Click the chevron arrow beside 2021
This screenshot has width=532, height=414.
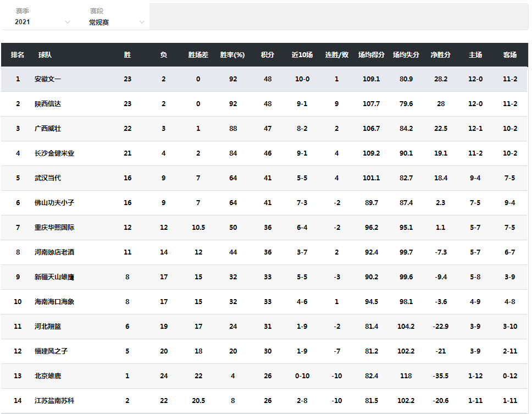tap(68, 22)
